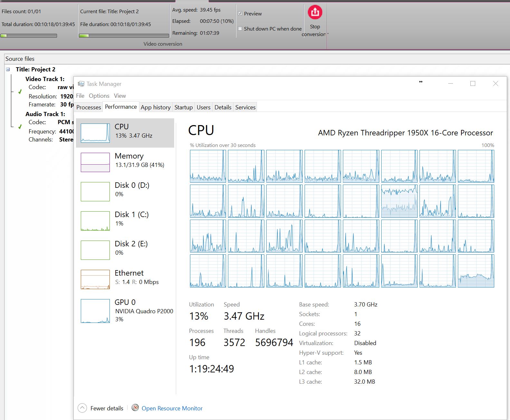The width and height of the screenshot is (510, 420).
Task: Select the GPU 0 graph thumbnail
Action: pos(95,311)
